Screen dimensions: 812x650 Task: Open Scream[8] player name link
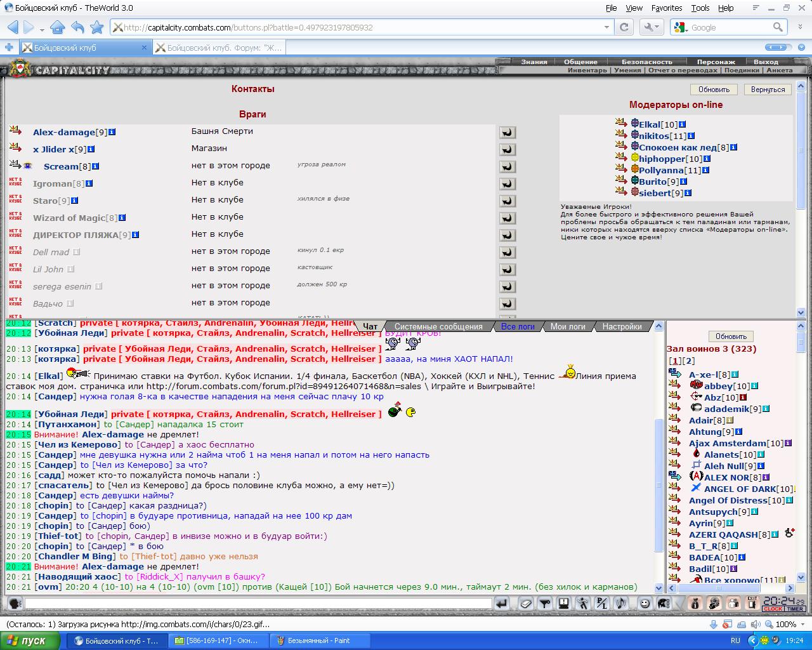pyautogui.click(x=61, y=166)
